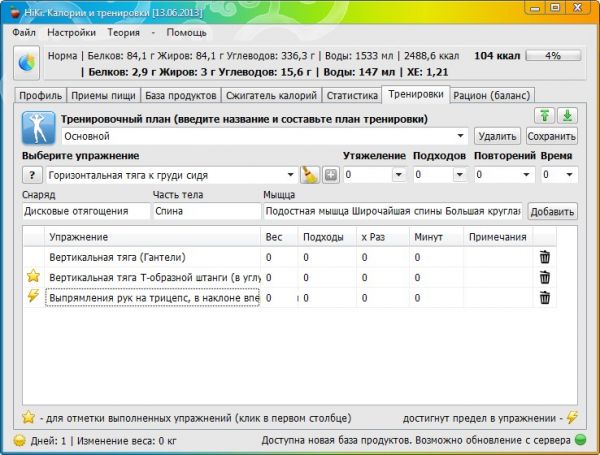Click Минут cell of Т-образной штанги row
The image size is (600, 455).
pos(436,277)
